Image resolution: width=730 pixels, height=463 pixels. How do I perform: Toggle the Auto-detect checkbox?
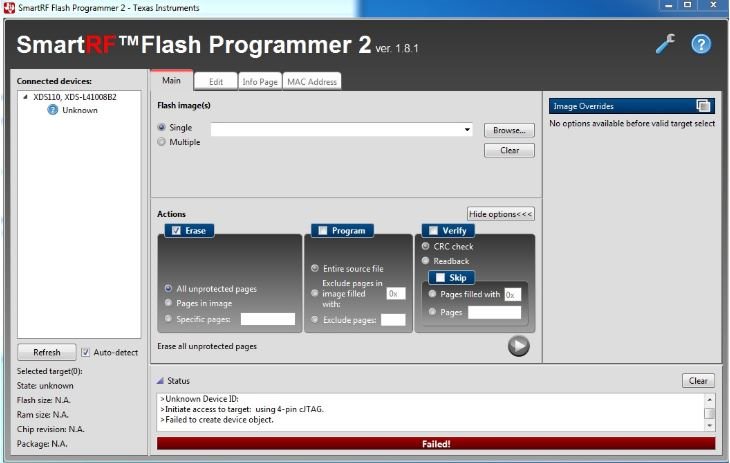click(85, 352)
